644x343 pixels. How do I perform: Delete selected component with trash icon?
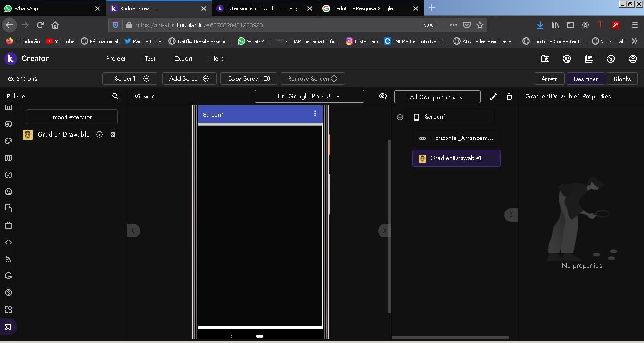tap(509, 97)
